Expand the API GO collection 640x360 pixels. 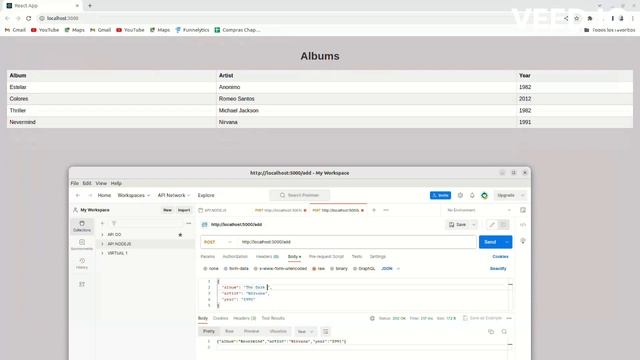tap(102, 235)
